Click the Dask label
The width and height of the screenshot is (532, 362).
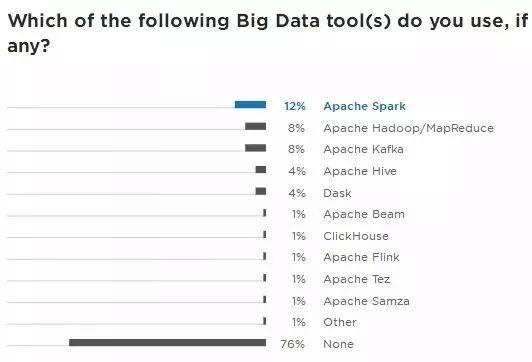(337, 193)
